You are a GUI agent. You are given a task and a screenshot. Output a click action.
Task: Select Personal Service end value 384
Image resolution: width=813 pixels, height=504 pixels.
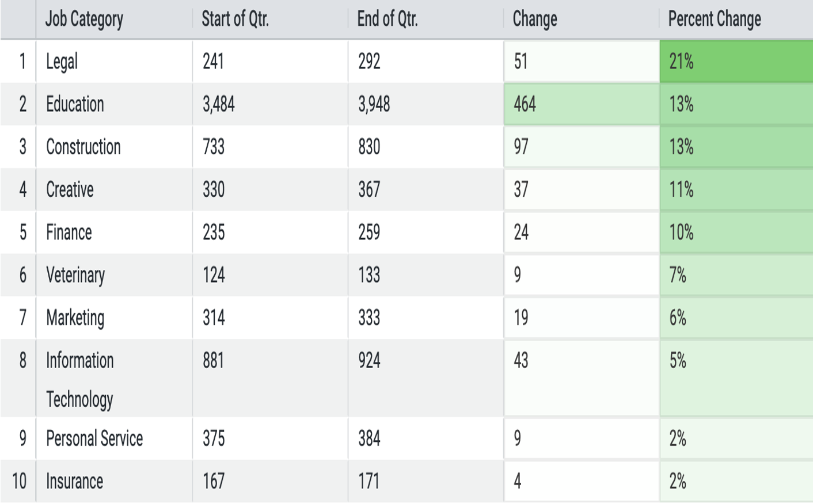tap(426, 438)
